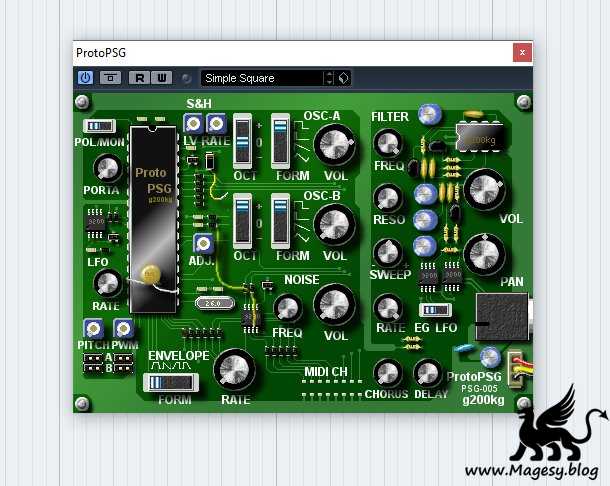Viewport: 610px width, 486px height.
Task: Toggle the plugin power/bypass button
Action: [x=85, y=78]
